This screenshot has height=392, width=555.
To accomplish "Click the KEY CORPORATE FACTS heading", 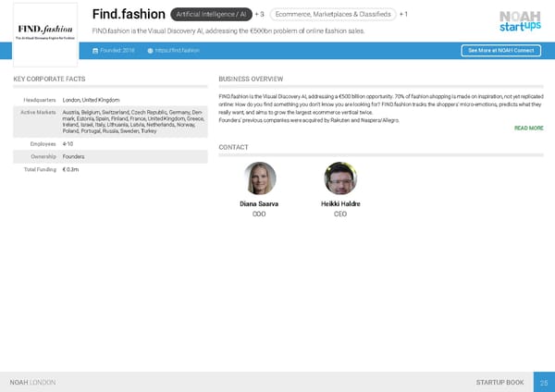I will click(x=50, y=80).
